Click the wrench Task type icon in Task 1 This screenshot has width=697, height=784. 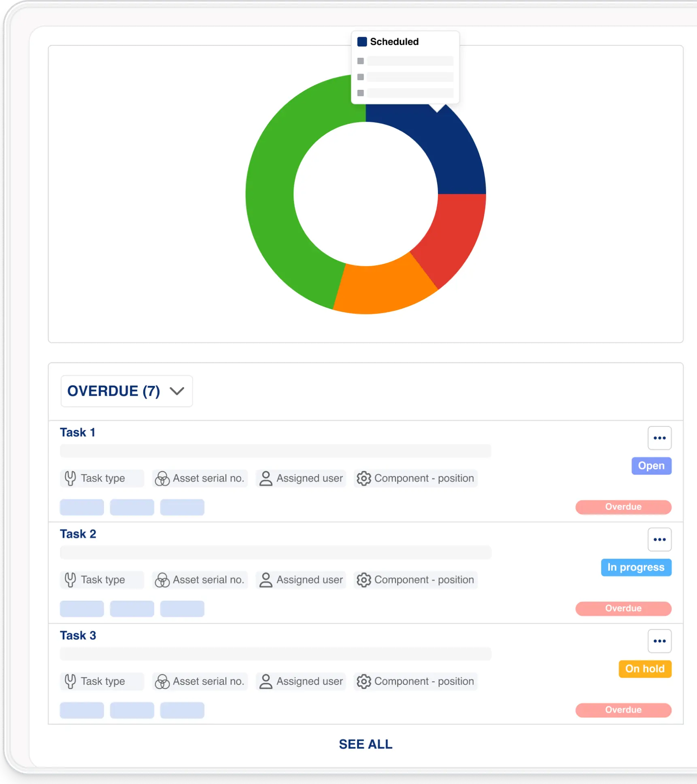70,478
